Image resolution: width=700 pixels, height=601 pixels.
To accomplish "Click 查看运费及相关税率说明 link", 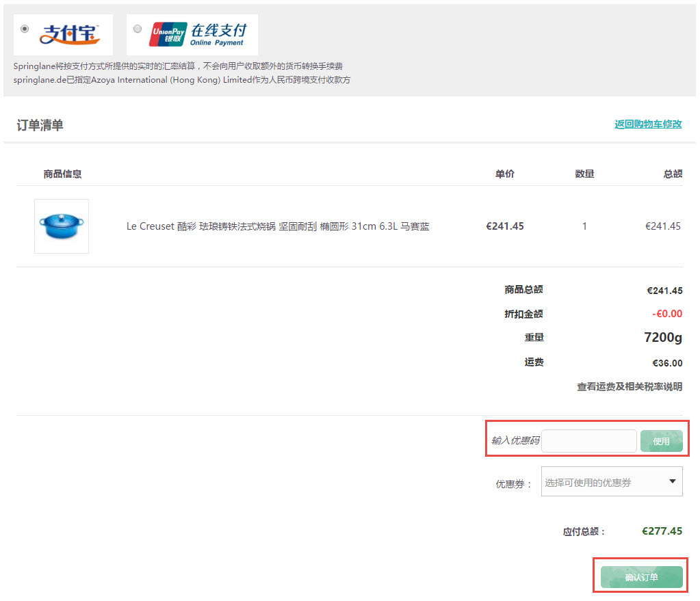I will click(630, 386).
